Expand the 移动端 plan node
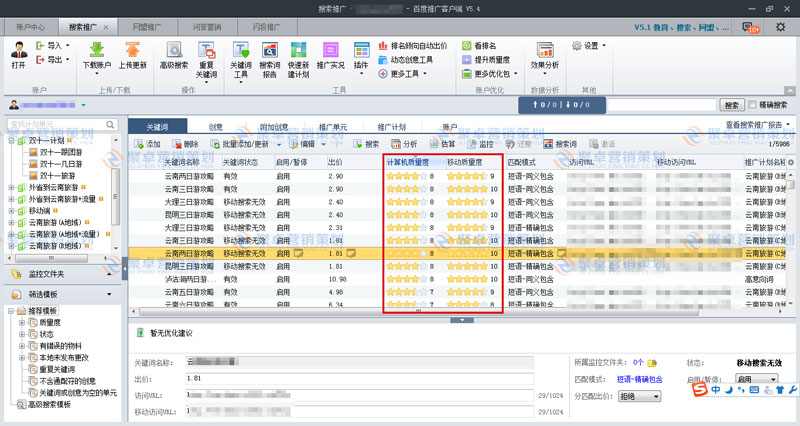The image size is (800, 426). point(11,211)
